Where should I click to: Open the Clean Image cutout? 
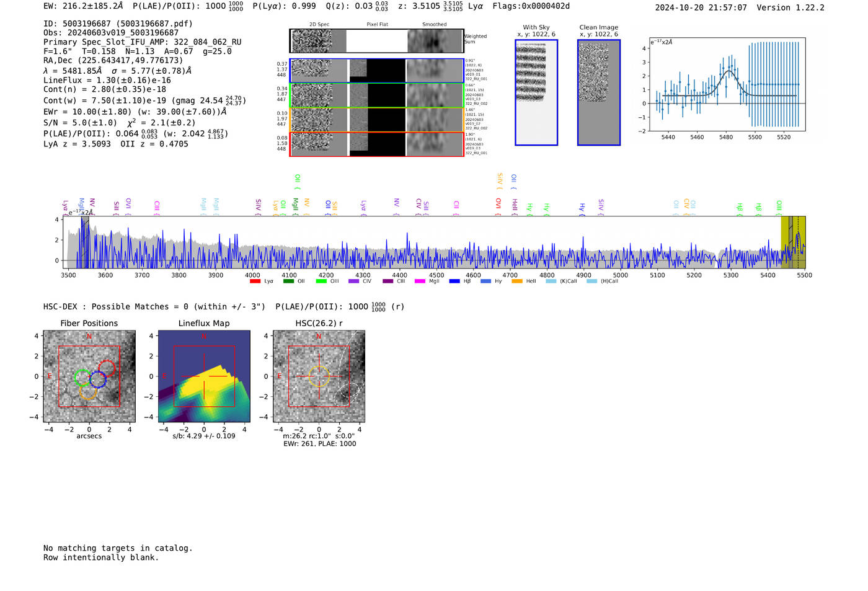599,92
